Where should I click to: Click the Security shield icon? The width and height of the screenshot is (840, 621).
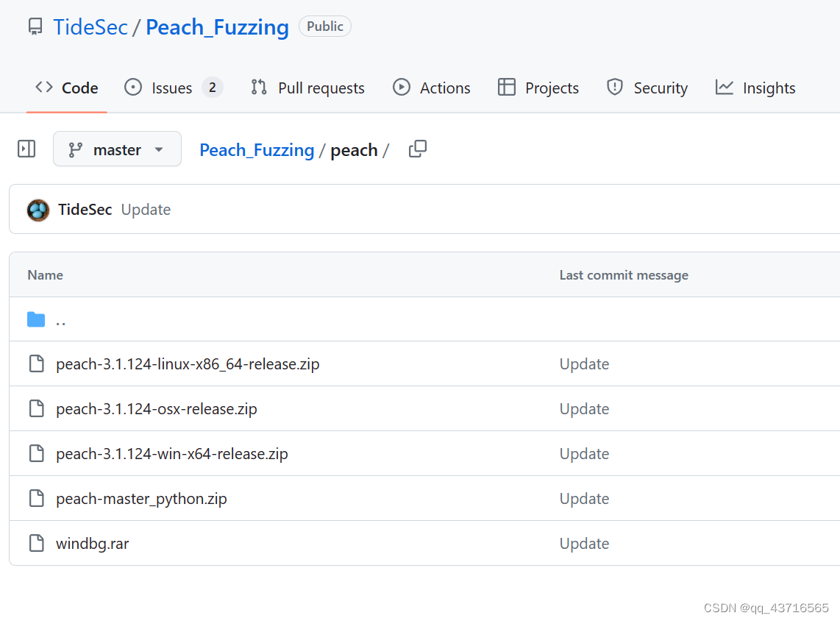click(x=614, y=87)
